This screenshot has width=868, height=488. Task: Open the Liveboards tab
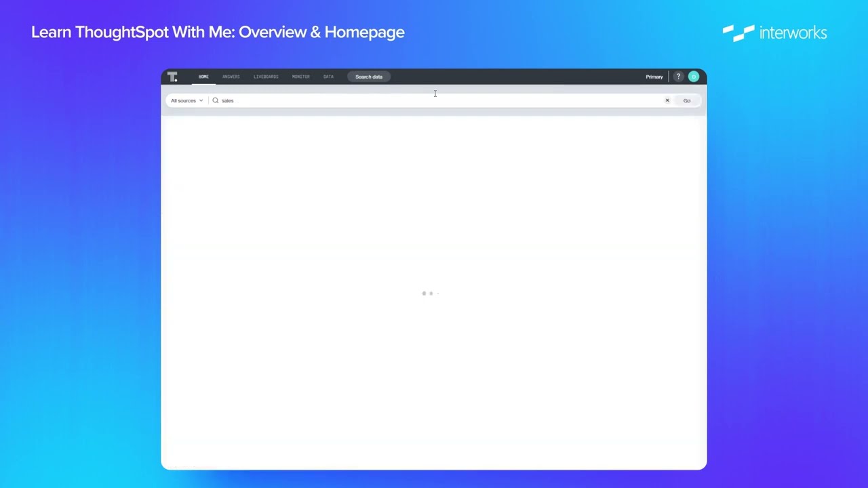point(266,77)
